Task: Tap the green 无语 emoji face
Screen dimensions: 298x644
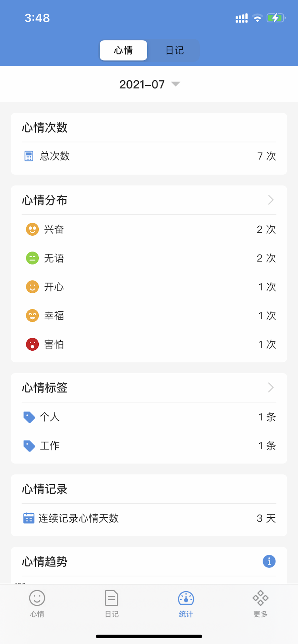Action: point(32,258)
